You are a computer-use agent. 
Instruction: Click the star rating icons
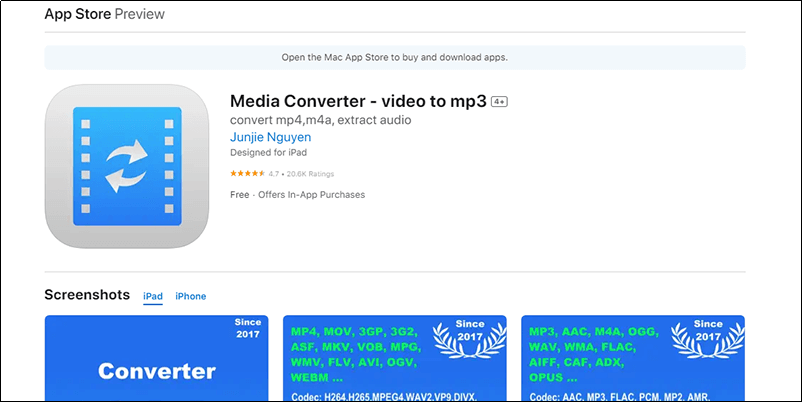pyautogui.click(x=247, y=174)
